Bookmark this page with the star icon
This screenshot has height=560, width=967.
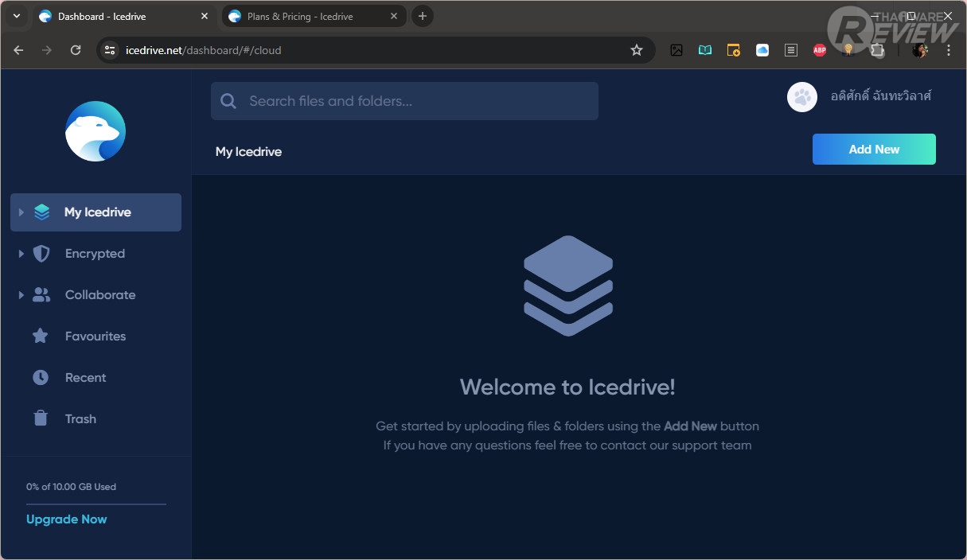click(x=637, y=50)
